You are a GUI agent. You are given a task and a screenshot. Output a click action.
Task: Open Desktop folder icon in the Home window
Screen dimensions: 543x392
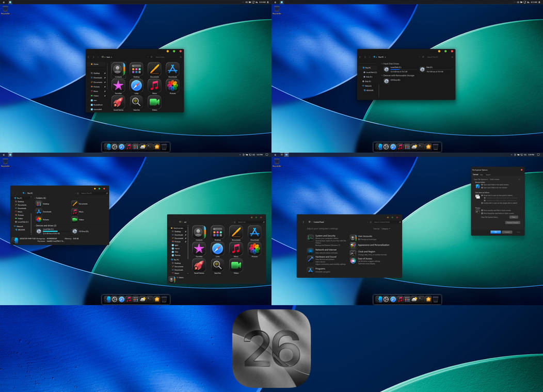136,69
